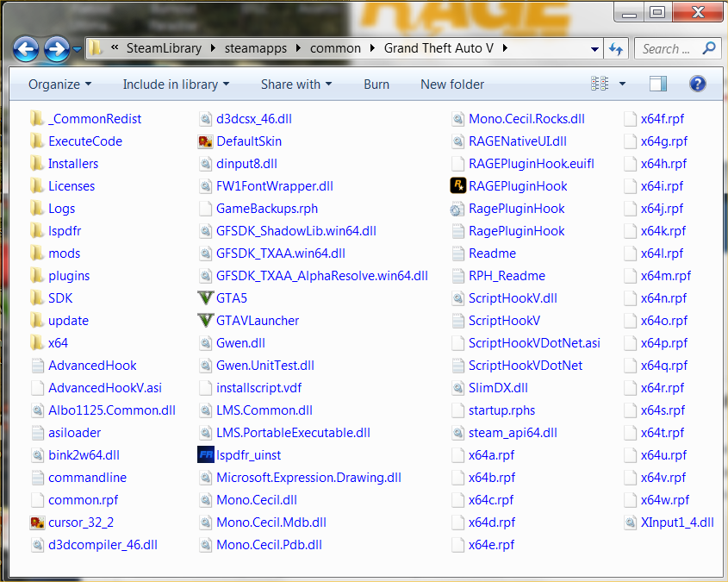Select the file named RPH_Readme

[507, 275]
